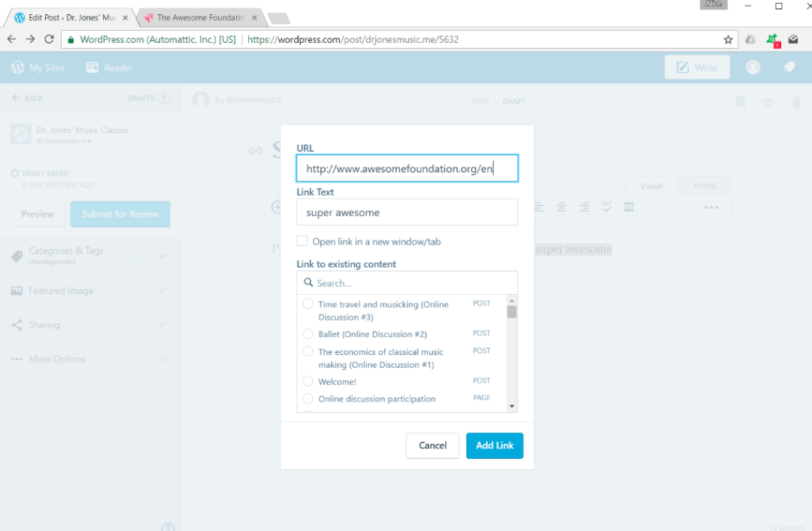Select the Welcome! post radio button
Image resolution: width=812 pixels, height=531 pixels.
click(308, 381)
